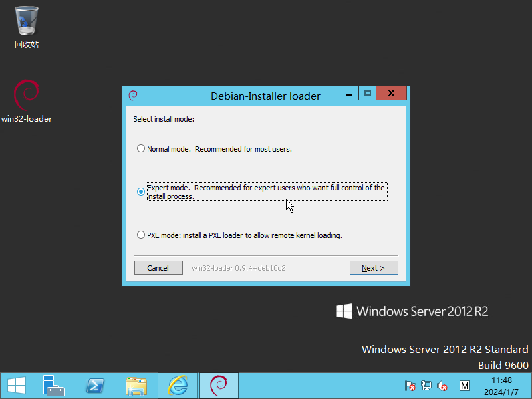Click Next to continue installation
The height and width of the screenshot is (399, 532).
tap(374, 268)
